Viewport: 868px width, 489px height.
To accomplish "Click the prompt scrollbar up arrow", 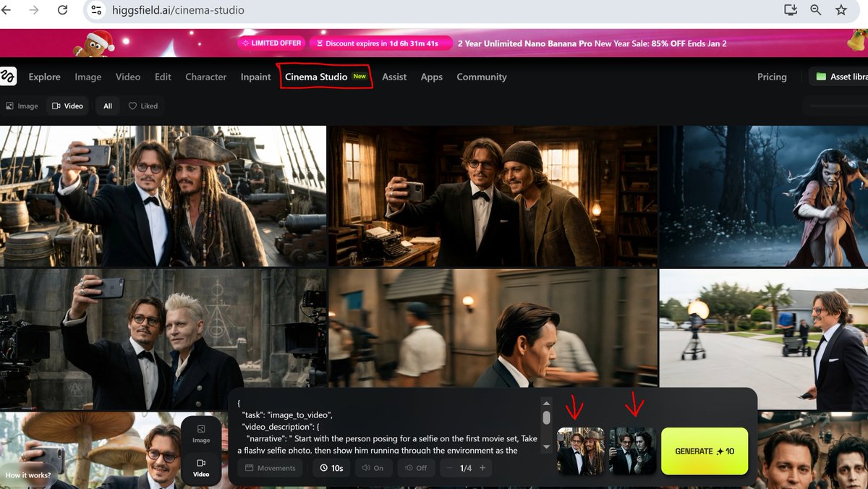I will pos(547,403).
